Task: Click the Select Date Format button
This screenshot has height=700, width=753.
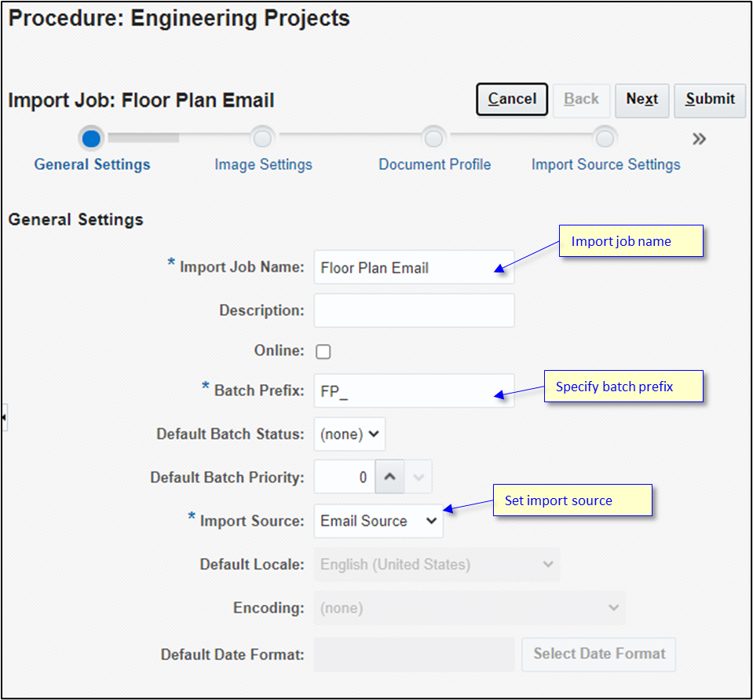Action: click(598, 654)
